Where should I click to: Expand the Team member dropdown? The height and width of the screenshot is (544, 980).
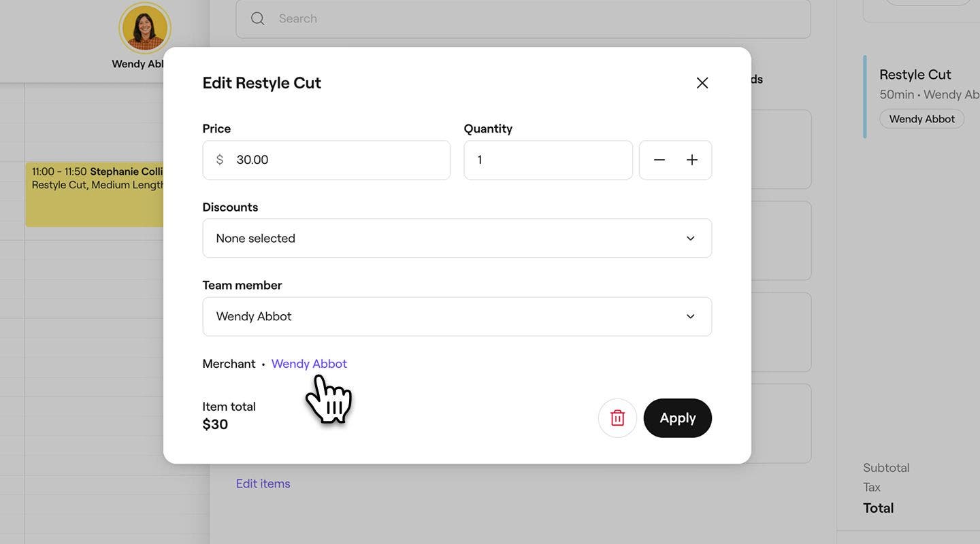pyautogui.click(x=457, y=314)
